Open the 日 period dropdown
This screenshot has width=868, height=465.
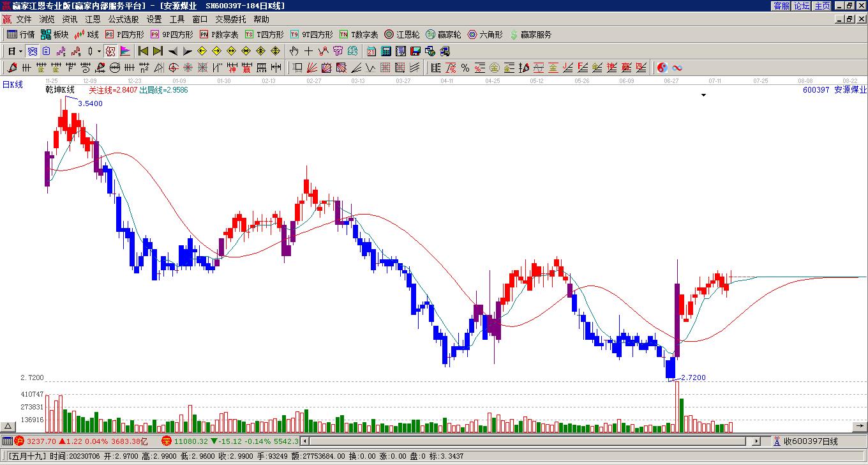tap(15, 51)
